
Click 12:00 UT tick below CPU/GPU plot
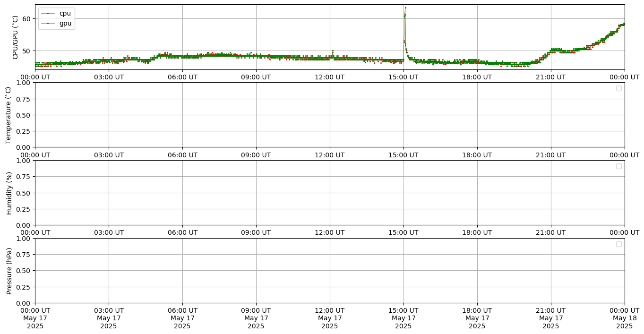(330, 77)
